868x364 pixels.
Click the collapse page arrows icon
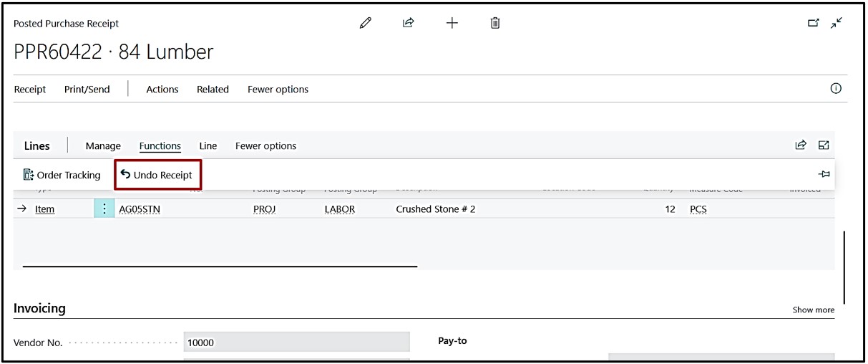tap(836, 23)
